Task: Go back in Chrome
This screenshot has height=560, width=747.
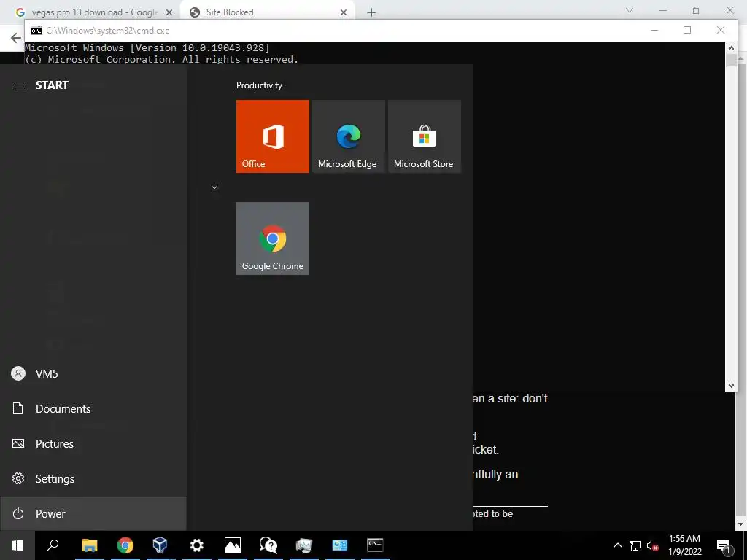Action: tap(16, 38)
